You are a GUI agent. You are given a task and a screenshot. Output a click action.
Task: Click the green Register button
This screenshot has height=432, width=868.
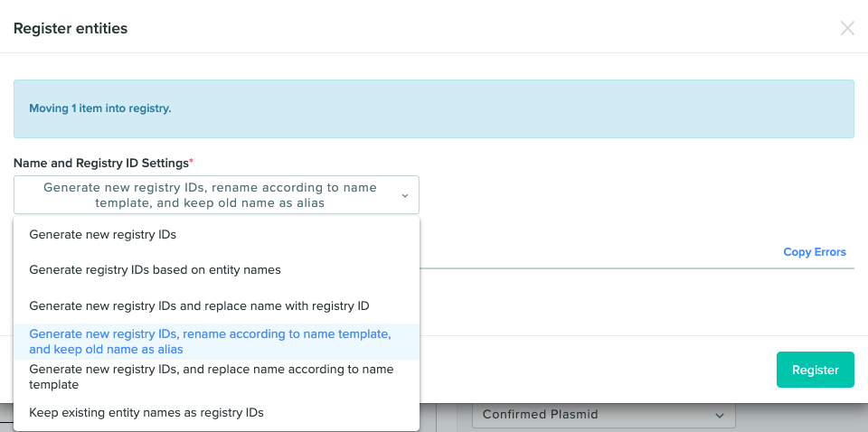(x=815, y=370)
